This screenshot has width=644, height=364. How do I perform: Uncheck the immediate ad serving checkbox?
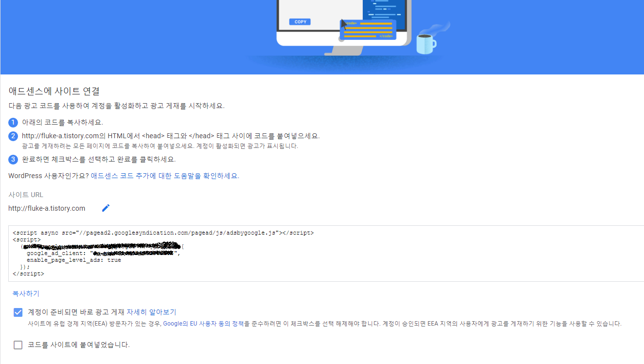pos(18,312)
